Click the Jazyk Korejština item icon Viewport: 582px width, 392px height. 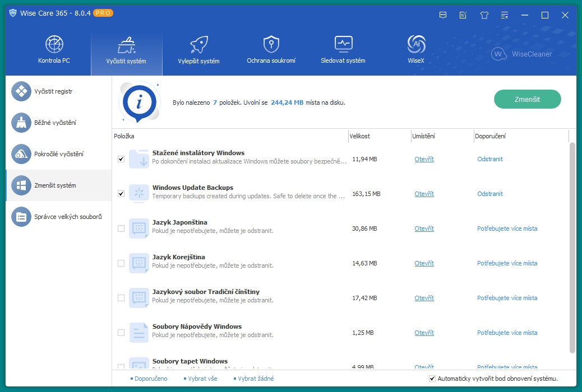[139, 263]
